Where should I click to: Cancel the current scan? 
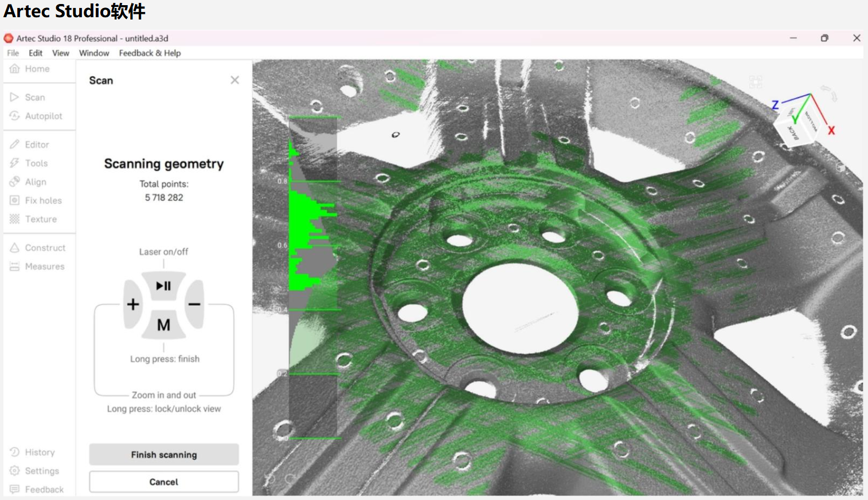click(164, 482)
